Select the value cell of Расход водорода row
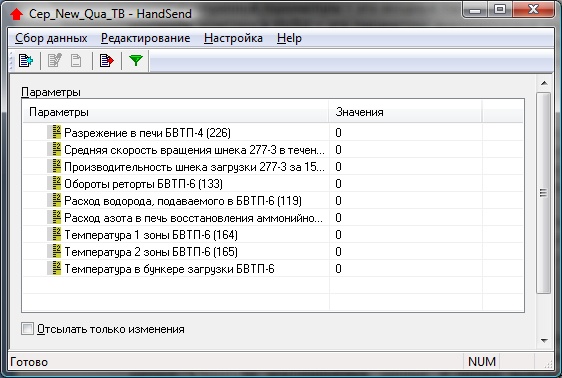This screenshot has width=562, height=378. [405, 201]
